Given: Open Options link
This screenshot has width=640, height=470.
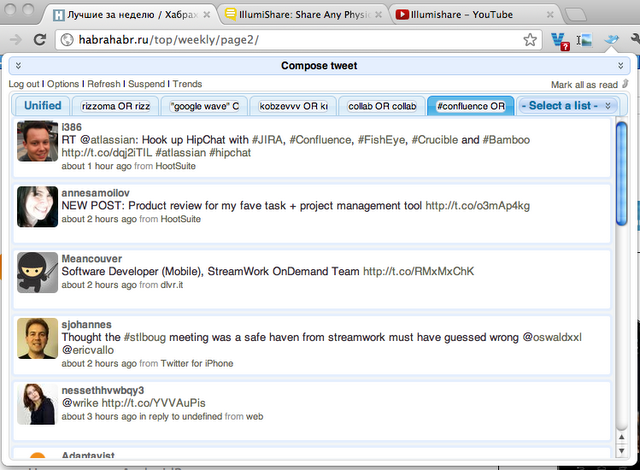Looking at the screenshot, I should point(63,84).
